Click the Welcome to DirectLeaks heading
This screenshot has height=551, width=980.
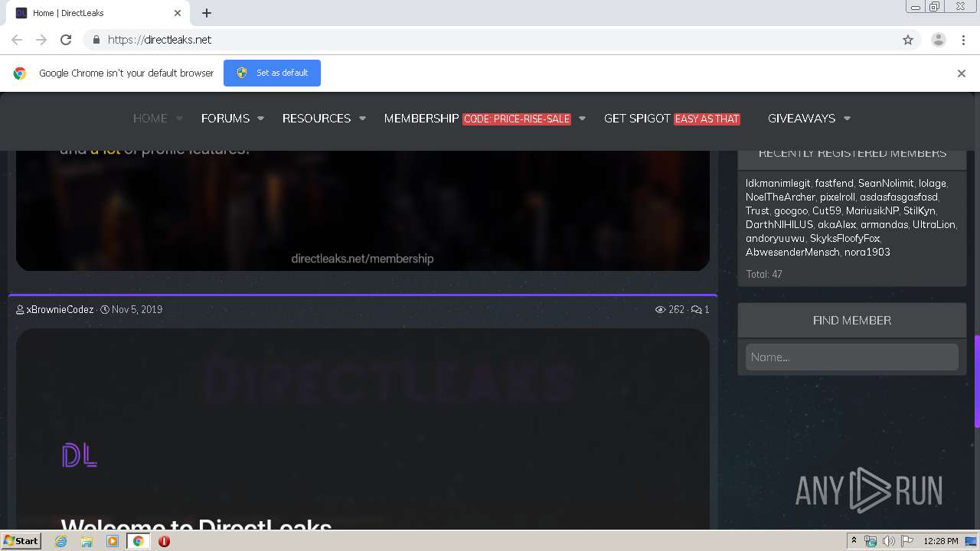point(196,523)
